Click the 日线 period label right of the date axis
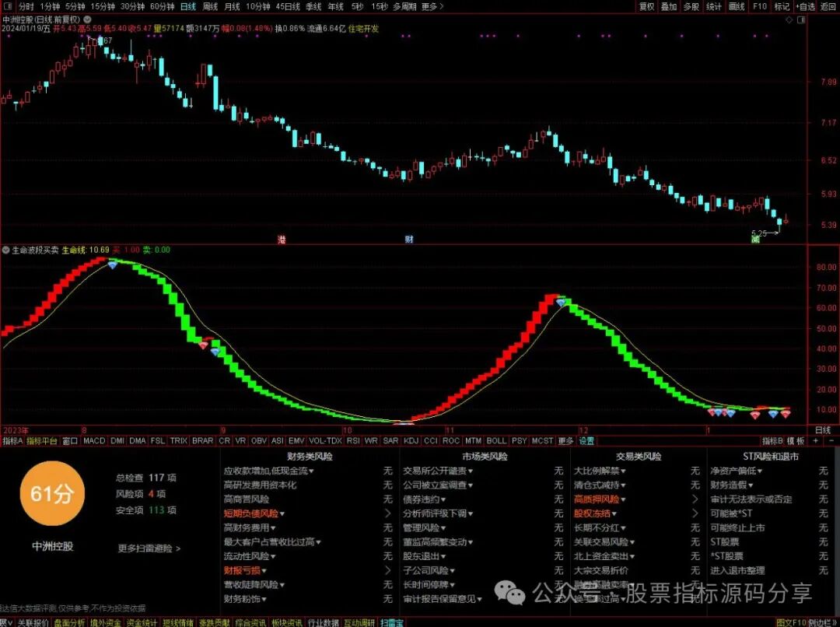 point(822,430)
